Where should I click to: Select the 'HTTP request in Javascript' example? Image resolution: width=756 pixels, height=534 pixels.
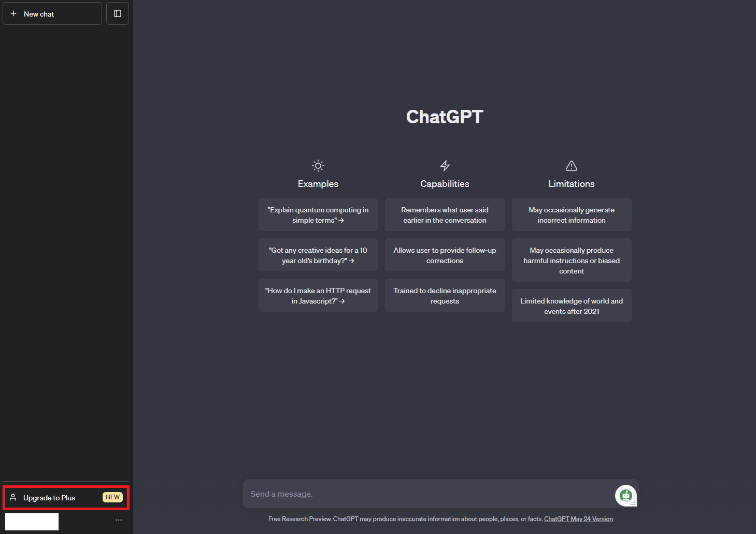318,295
